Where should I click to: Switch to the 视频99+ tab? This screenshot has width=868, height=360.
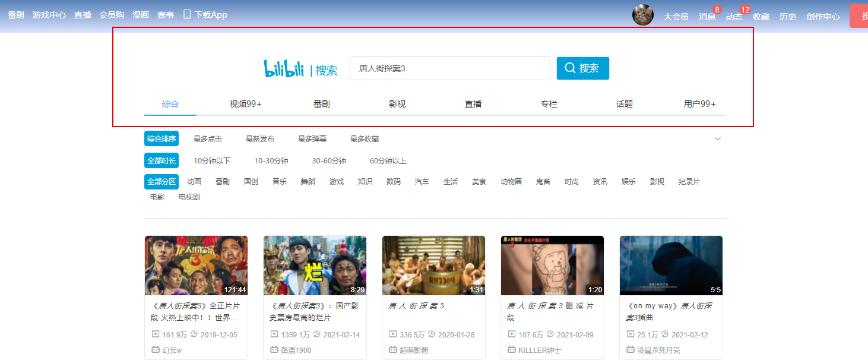tap(246, 104)
